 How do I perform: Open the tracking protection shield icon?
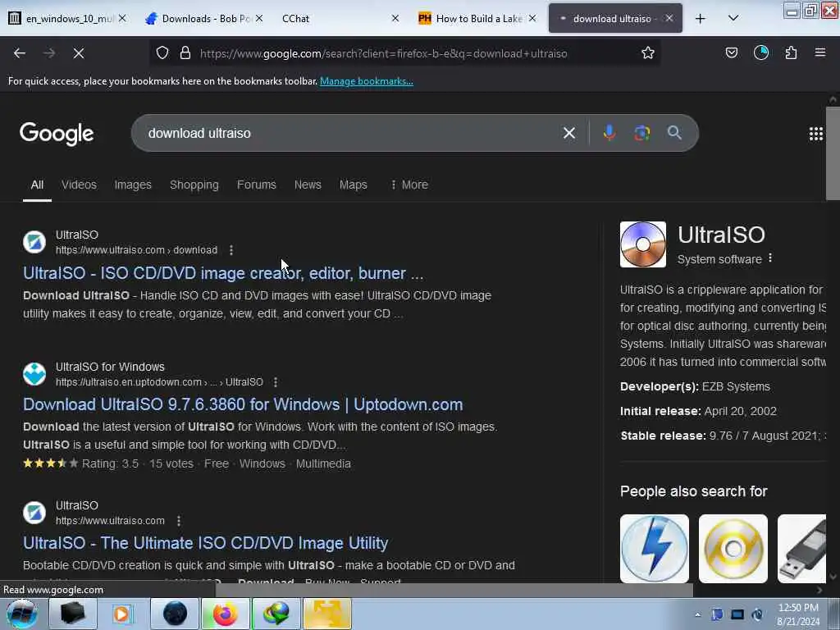click(x=162, y=52)
